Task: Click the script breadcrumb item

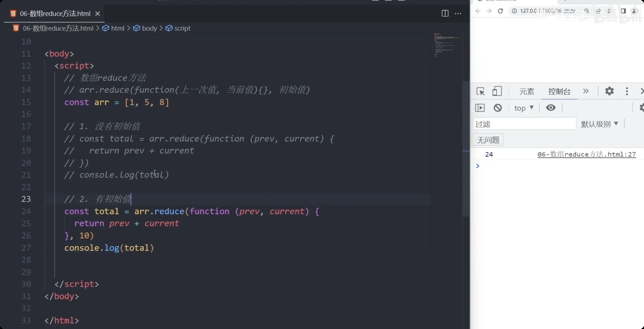Action: [x=178, y=28]
